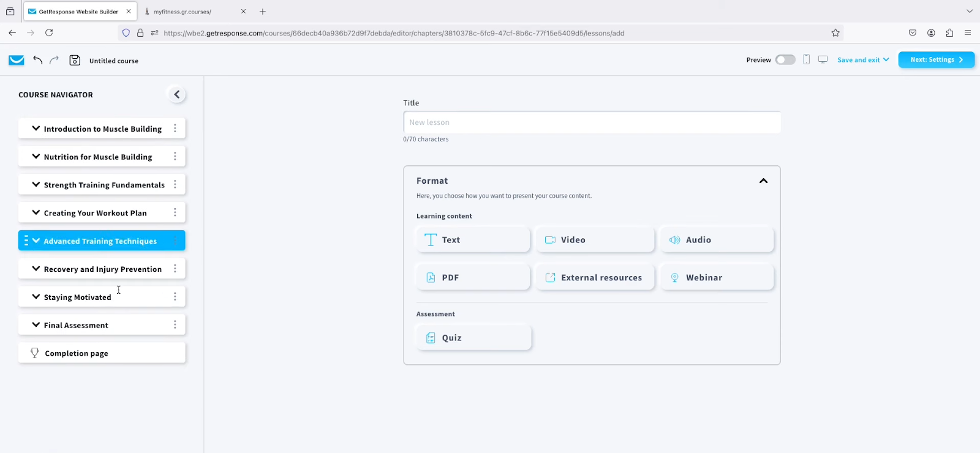
Task: Toggle the Preview switch
Action: point(785,59)
